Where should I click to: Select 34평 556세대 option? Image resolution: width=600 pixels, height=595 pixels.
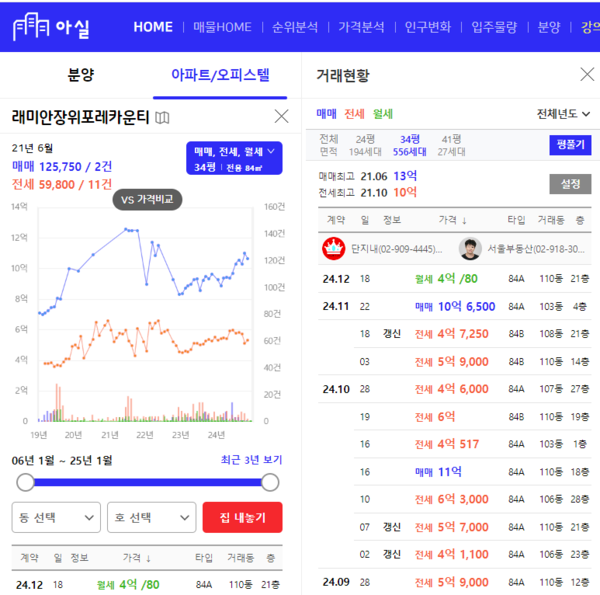click(409, 145)
